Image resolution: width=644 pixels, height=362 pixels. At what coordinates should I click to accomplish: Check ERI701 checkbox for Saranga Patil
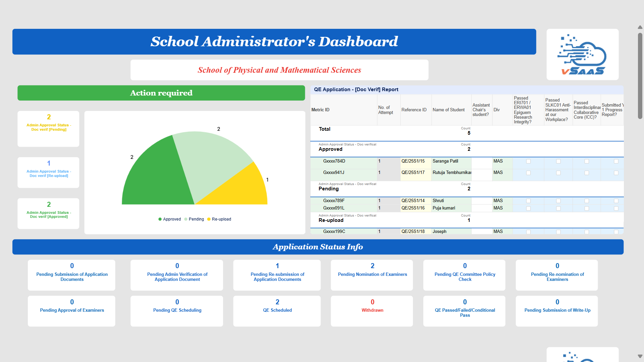click(528, 161)
